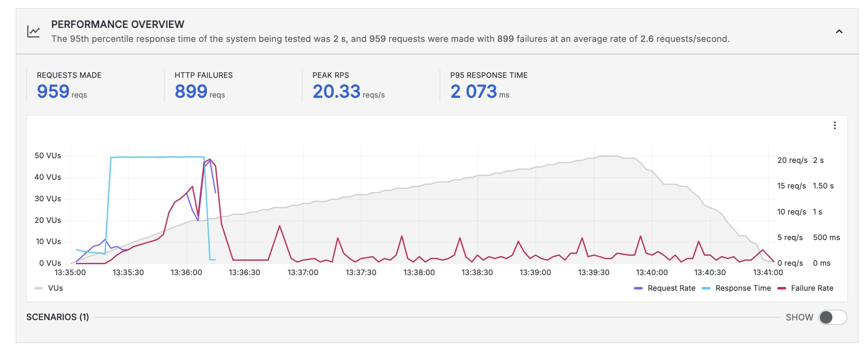Click the 13:36:00 time axis label
The width and height of the screenshot is (868, 352).
coord(186,273)
